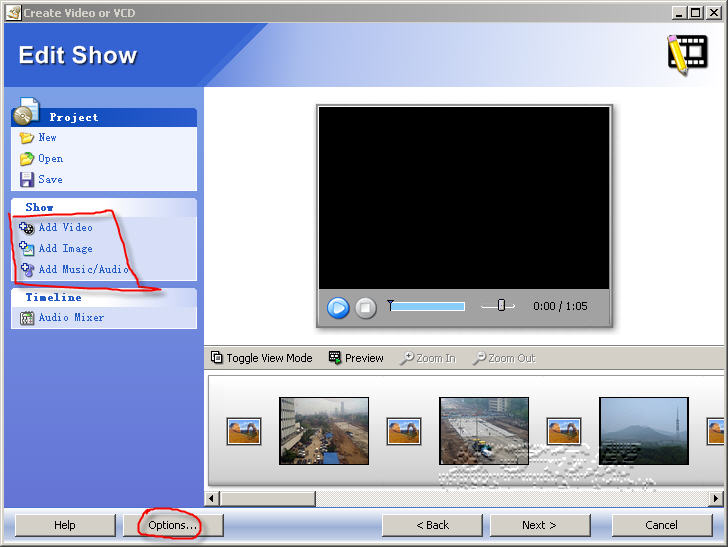Click the Add Video icon
The width and height of the screenshot is (728, 547).
pos(27,228)
